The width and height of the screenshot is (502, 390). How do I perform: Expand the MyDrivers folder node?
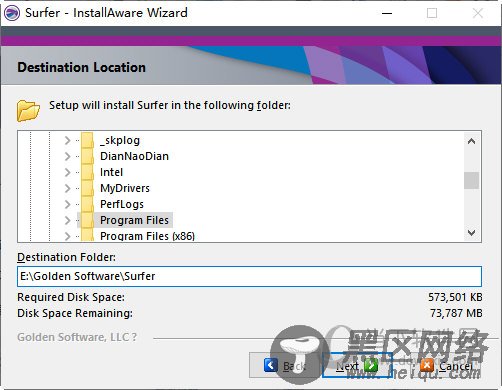pos(68,188)
